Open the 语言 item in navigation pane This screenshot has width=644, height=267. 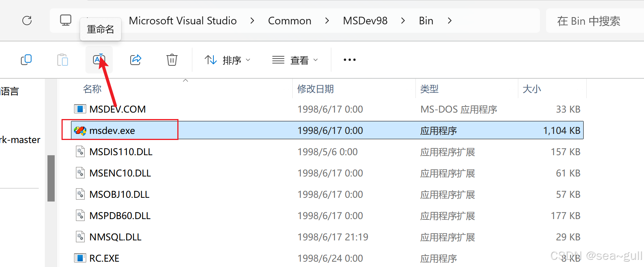pyautogui.click(x=9, y=91)
